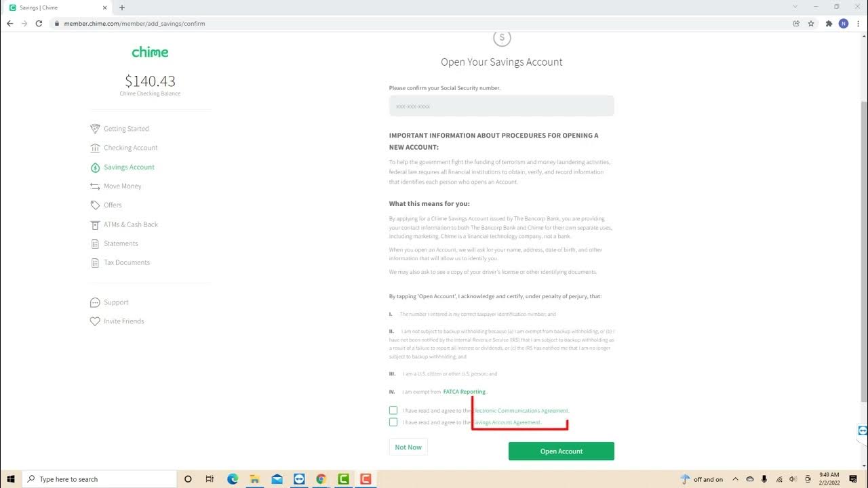
Task: Expand the system tray hidden icons
Action: tap(736, 479)
